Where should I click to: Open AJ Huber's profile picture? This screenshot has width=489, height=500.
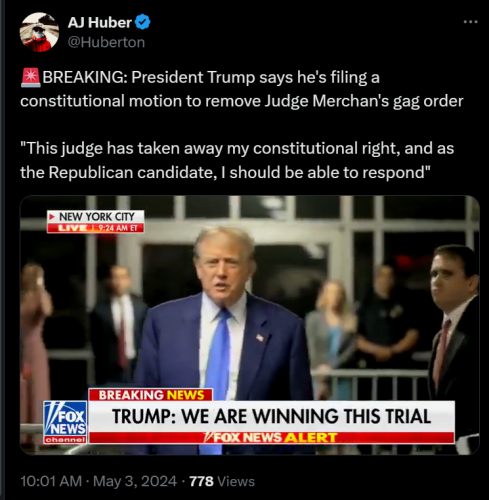click(x=39, y=32)
